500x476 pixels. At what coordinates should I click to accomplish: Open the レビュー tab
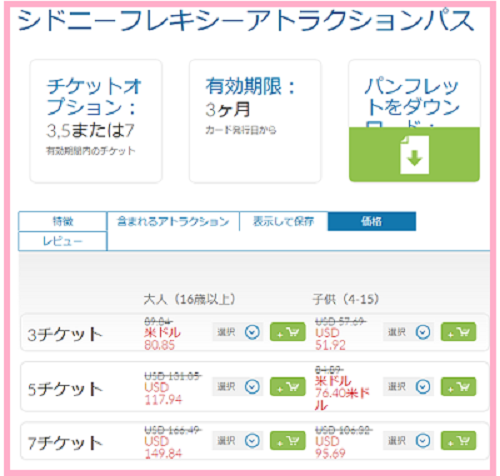(63, 241)
